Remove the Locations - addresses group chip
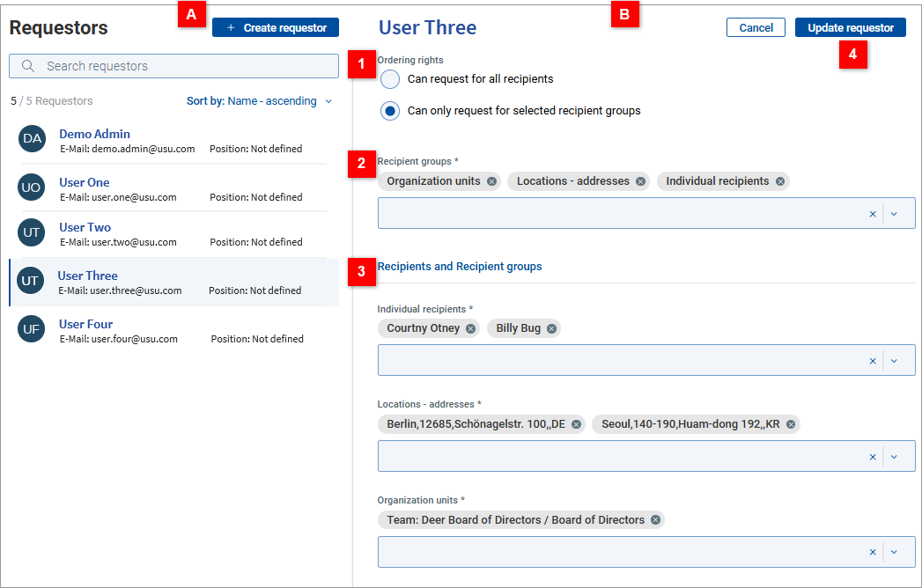The width and height of the screenshot is (922, 588). 640,181
